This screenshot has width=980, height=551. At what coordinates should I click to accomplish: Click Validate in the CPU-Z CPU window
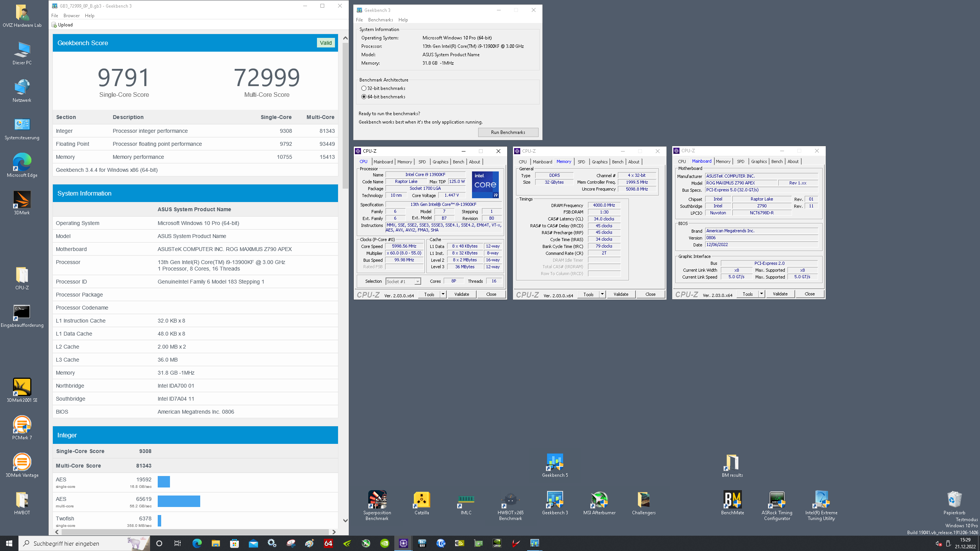pos(462,294)
